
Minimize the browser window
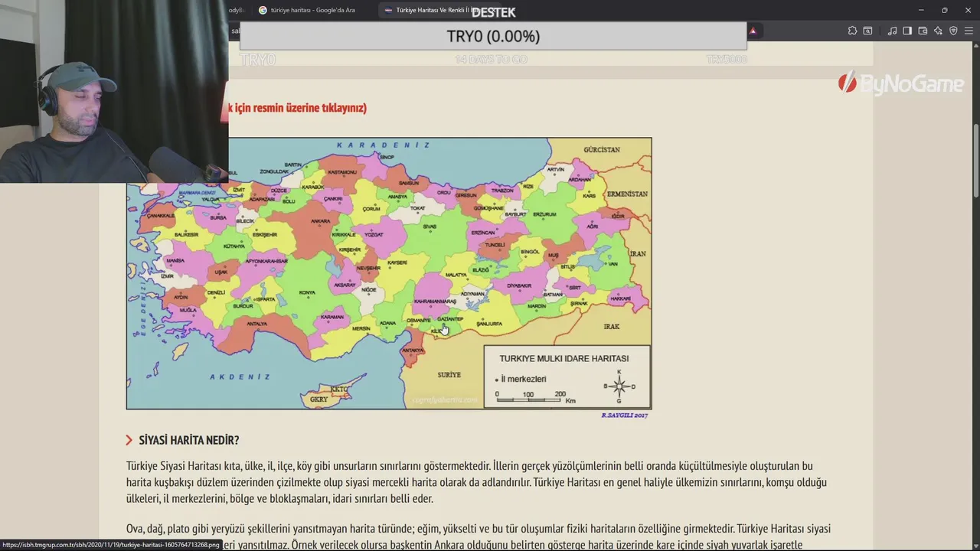click(x=921, y=10)
